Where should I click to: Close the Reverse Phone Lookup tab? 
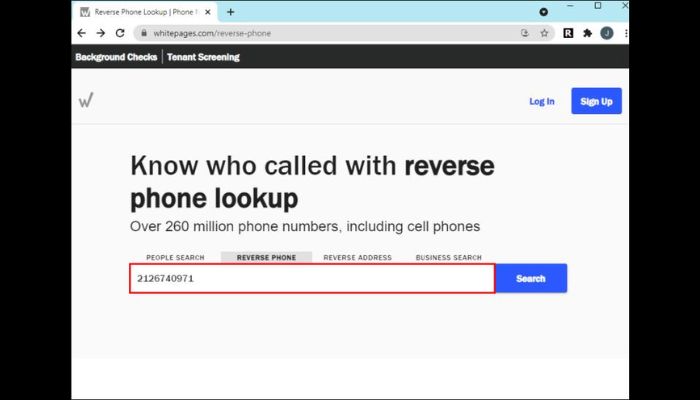pos(208,12)
